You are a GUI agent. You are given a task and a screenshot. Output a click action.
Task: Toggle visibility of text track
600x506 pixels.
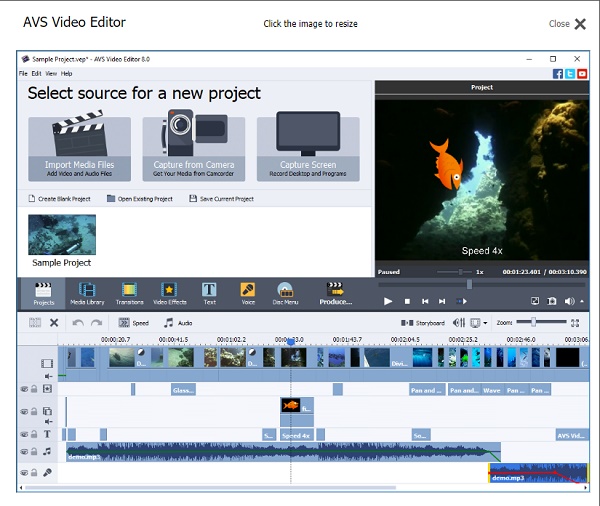pyautogui.click(x=24, y=434)
